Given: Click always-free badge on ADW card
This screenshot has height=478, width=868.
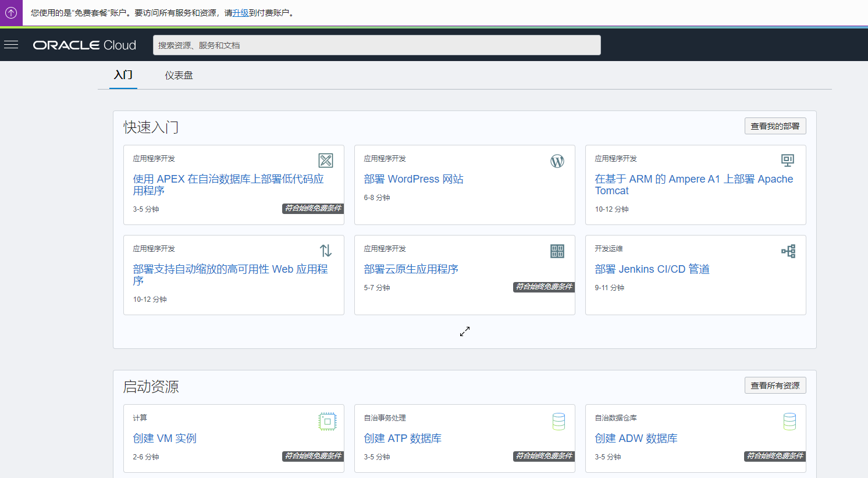Looking at the screenshot, I should (x=775, y=456).
